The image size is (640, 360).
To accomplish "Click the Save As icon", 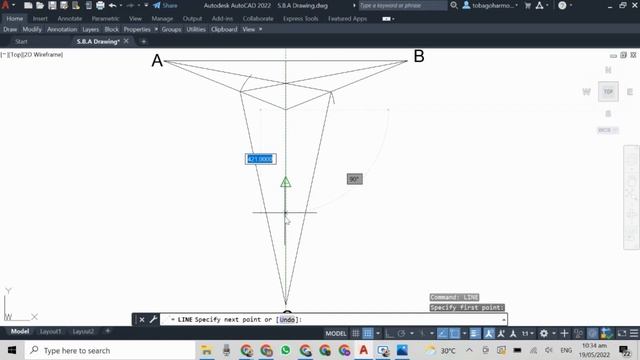I will [64, 5].
